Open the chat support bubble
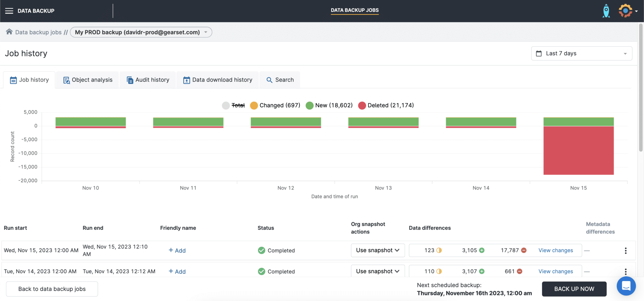The image size is (644, 301). click(626, 286)
